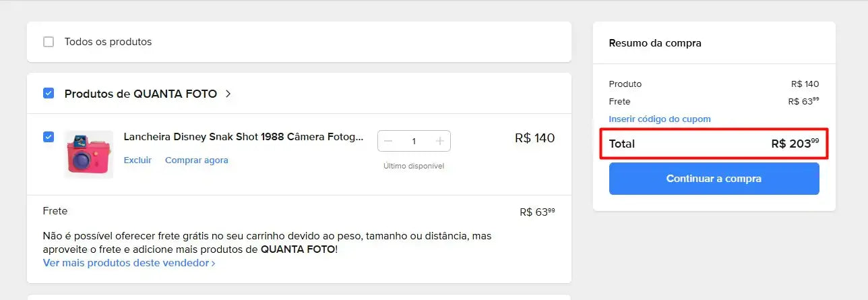The image size is (868, 300).
Task: Increase quantity with the plus icon
Action: 439,141
